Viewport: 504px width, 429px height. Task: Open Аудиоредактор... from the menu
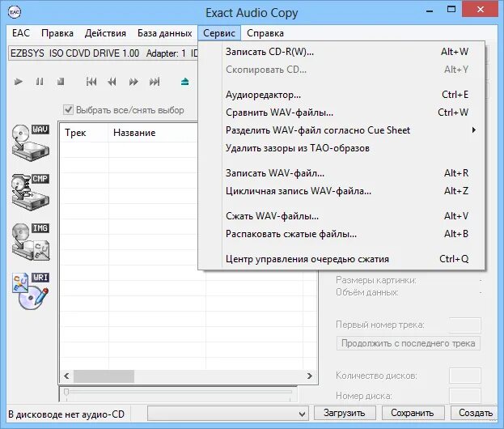click(341, 95)
